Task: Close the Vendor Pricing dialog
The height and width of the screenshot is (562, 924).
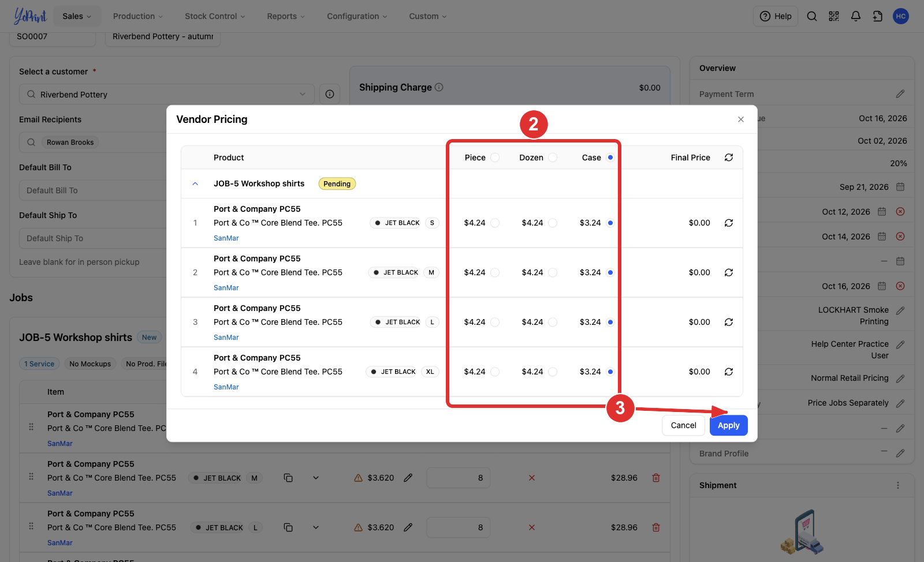Action: click(741, 119)
